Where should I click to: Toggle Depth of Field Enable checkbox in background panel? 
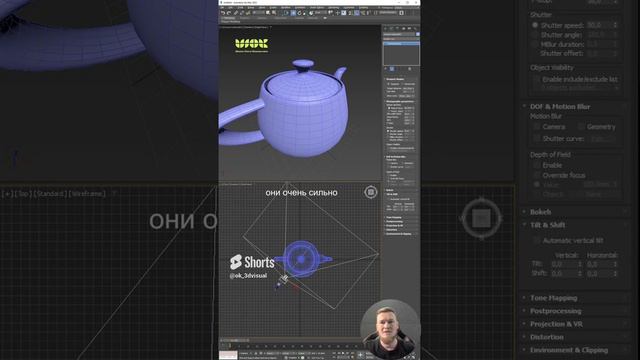[x=537, y=165]
